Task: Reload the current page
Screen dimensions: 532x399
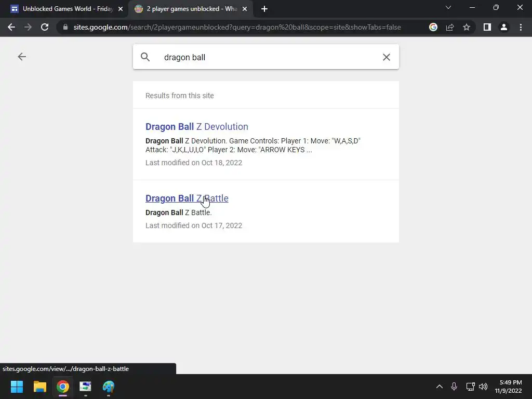Action: pos(45,27)
